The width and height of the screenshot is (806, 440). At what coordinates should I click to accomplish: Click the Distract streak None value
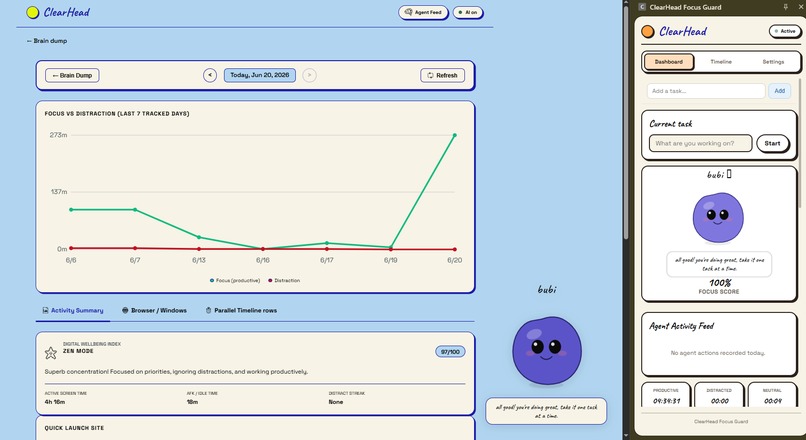[336, 402]
